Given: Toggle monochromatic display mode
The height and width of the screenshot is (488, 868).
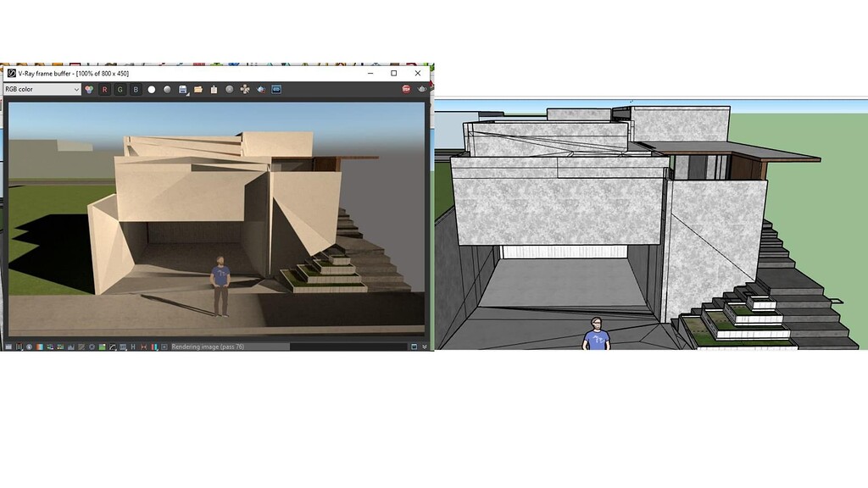Looking at the screenshot, I should click(168, 89).
